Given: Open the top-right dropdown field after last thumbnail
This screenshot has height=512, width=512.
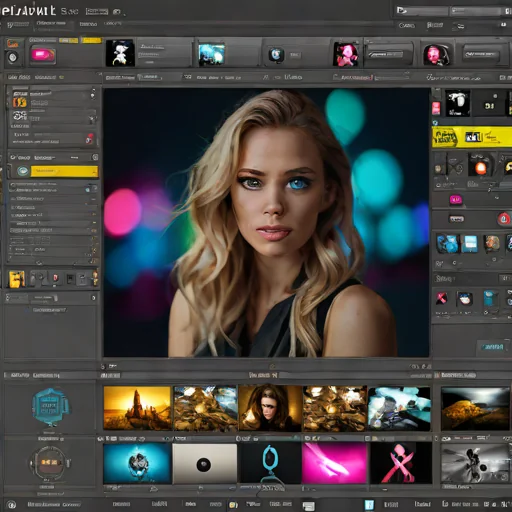Looking at the screenshot, I should (x=481, y=54).
